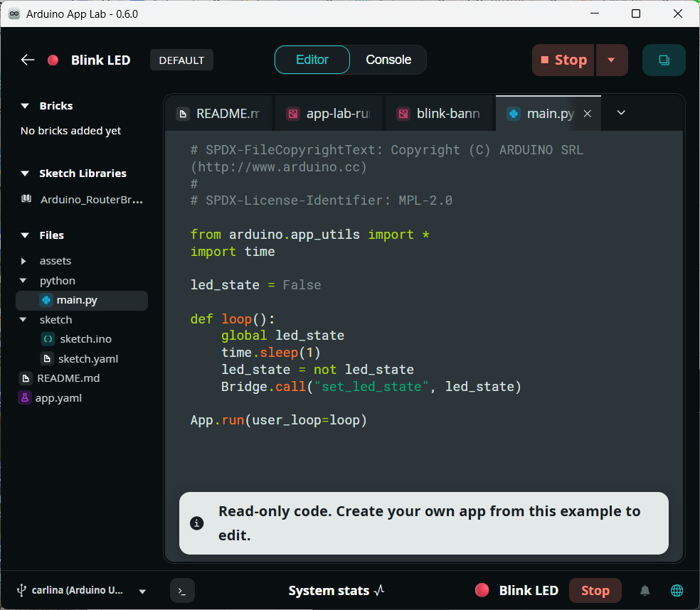Viewport: 700px width, 610px height.
Task: Switch to Editor view
Action: tap(312, 60)
